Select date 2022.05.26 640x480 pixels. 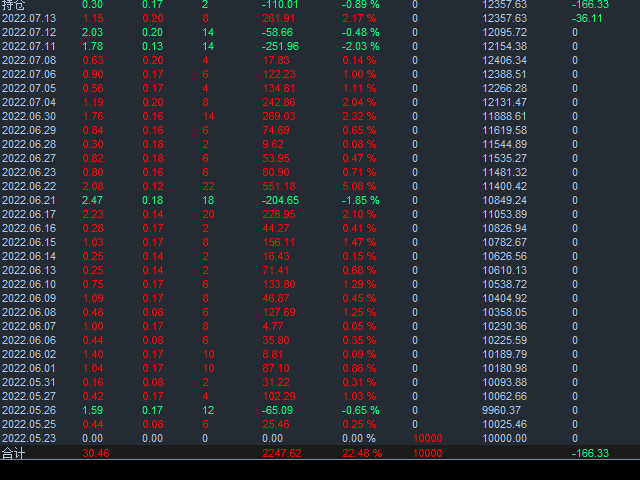(x=29, y=410)
